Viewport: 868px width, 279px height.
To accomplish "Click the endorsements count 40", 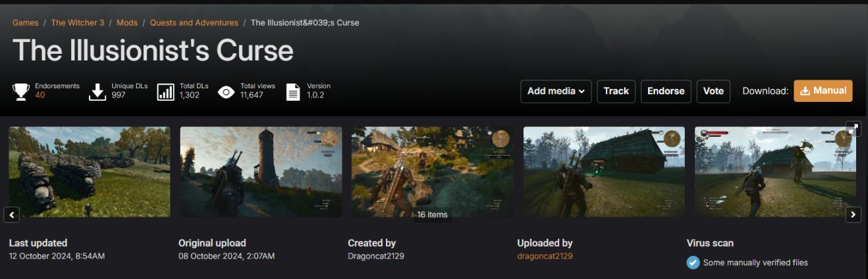I will pos(40,95).
